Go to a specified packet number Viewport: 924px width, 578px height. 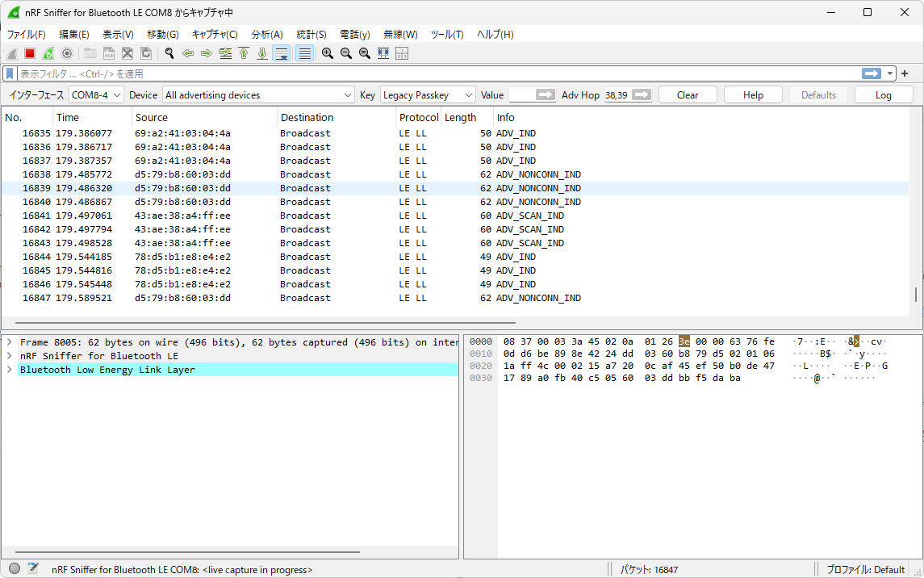pyautogui.click(x=225, y=53)
